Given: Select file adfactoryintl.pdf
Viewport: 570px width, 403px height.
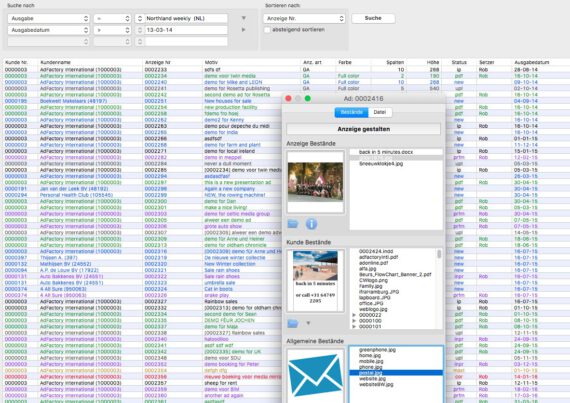Looking at the screenshot, I should 378,257.
